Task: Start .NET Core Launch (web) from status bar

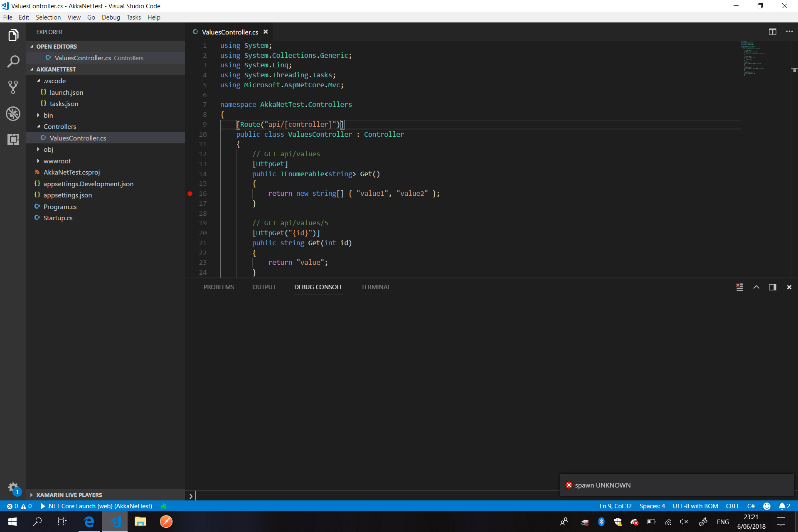Action: 96,506
